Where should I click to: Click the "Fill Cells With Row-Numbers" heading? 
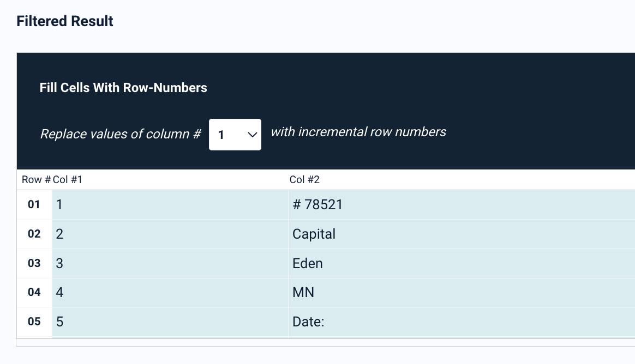pos(123,88)
